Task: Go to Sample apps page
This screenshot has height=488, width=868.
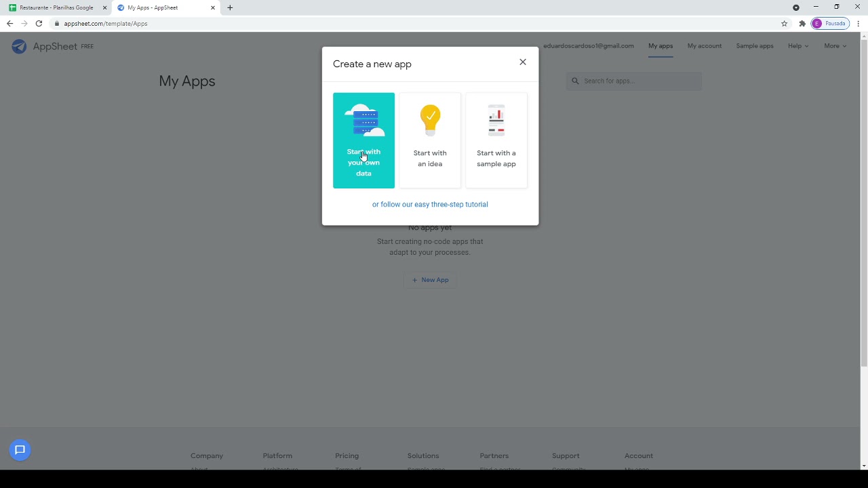Action: click(x=755, y=46)
